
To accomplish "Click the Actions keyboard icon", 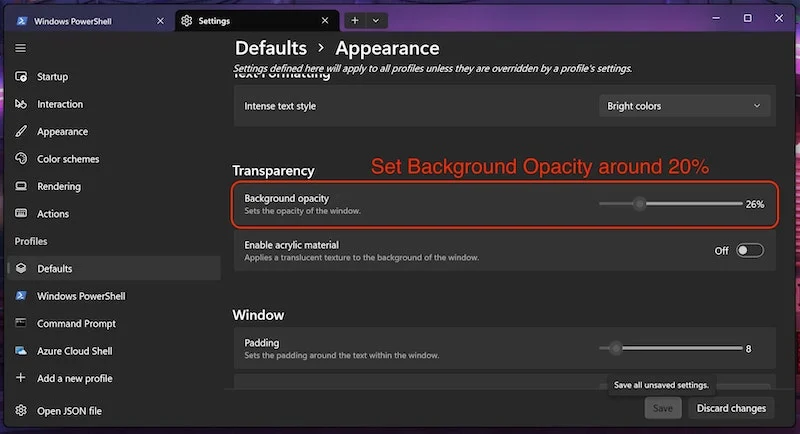I will (x=21, y=213).
